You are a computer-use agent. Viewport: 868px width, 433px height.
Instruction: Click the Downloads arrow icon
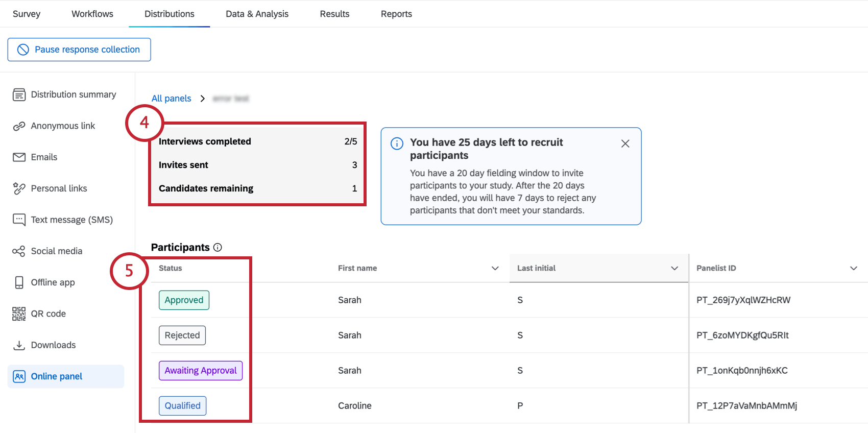tap(19, 345)
